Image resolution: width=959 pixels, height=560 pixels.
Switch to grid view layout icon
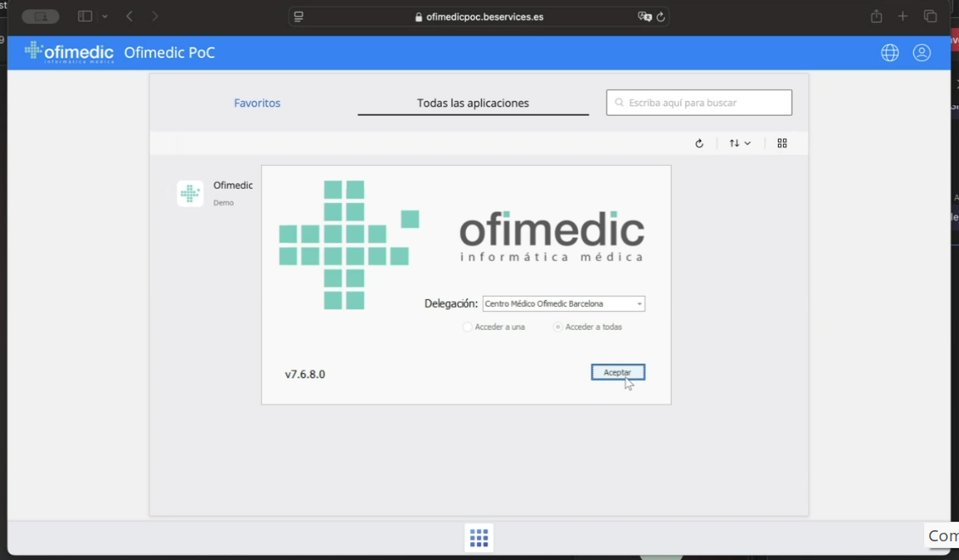(782, 144)
